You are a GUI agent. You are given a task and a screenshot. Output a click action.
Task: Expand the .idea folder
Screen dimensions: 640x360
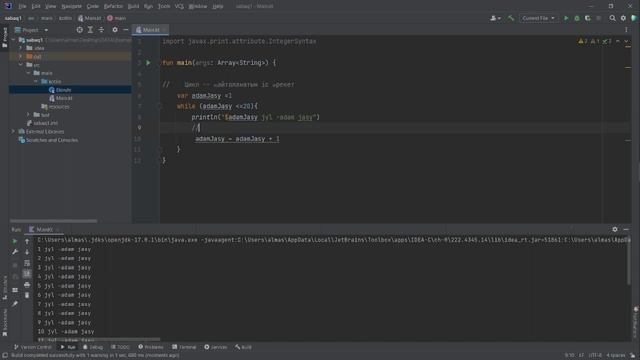point(20,48)
